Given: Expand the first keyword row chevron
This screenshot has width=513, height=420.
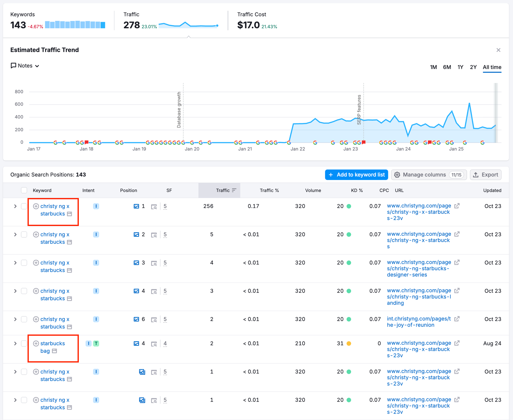Looking at the screenshot, I should click(15, 206).
